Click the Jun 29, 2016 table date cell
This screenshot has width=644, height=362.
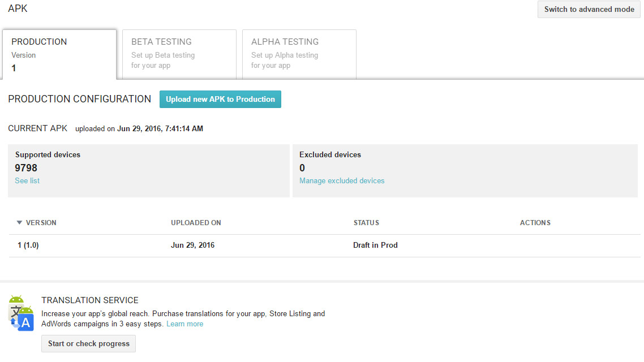[192, 245]
